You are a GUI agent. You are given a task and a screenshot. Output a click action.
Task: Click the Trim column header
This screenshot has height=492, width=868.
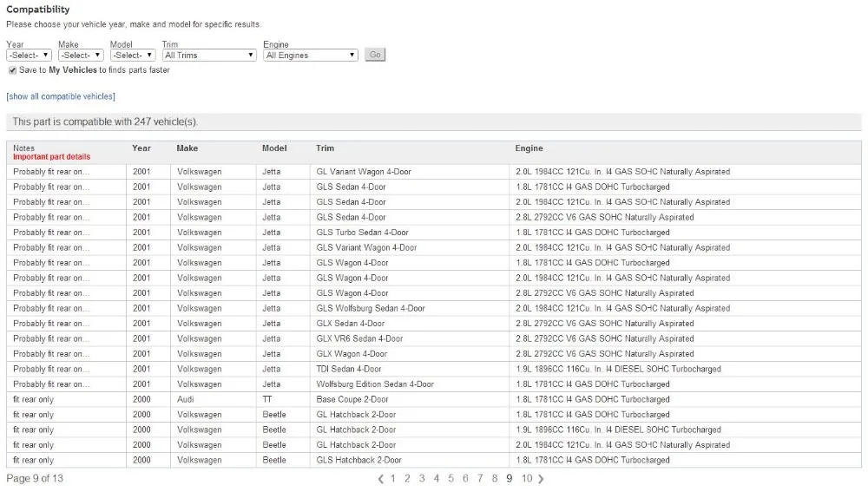325,148
